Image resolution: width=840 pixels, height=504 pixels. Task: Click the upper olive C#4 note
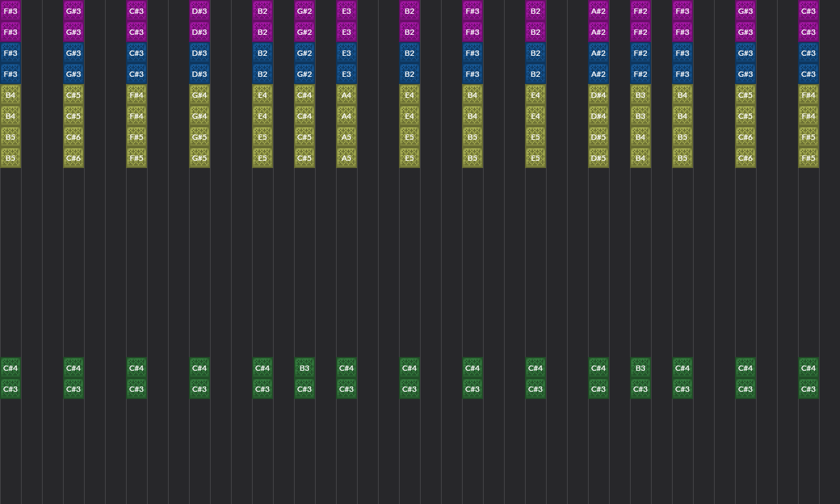coord(304,95)
